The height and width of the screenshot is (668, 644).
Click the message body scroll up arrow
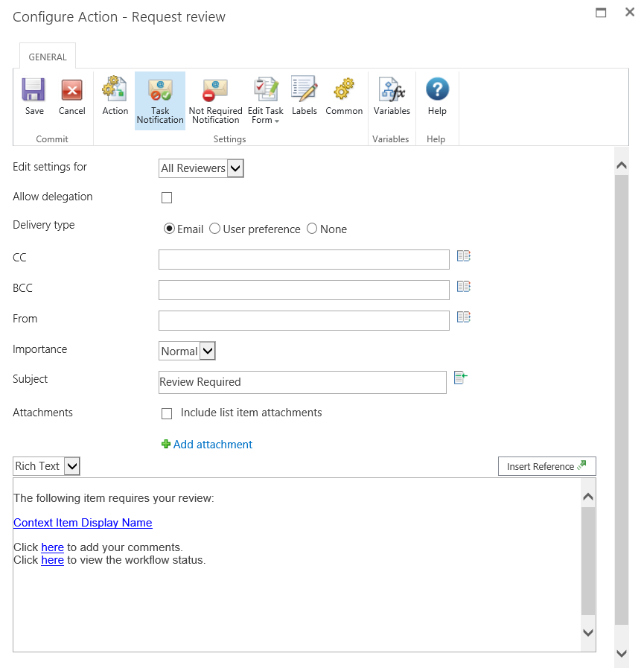click(588, 496)
